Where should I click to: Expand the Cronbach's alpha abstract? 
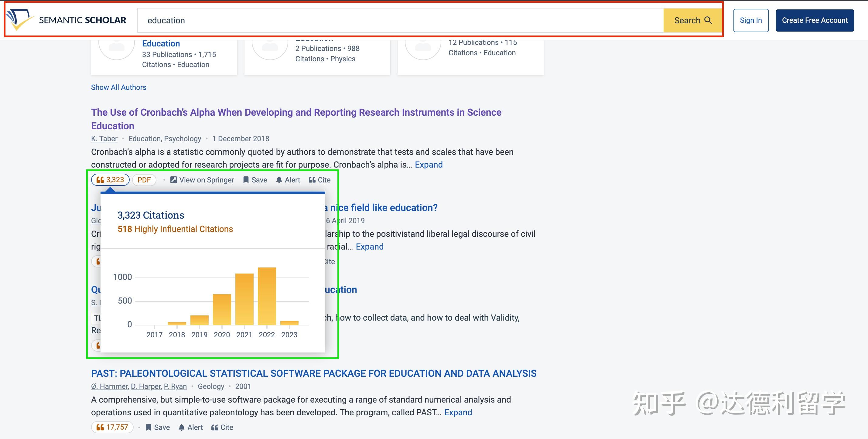point(428,165)
